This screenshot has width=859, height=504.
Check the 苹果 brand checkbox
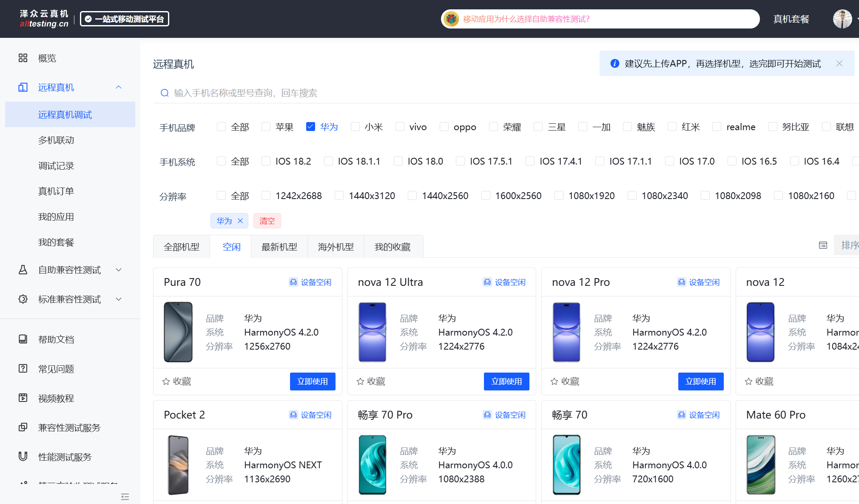coord(266,127)
